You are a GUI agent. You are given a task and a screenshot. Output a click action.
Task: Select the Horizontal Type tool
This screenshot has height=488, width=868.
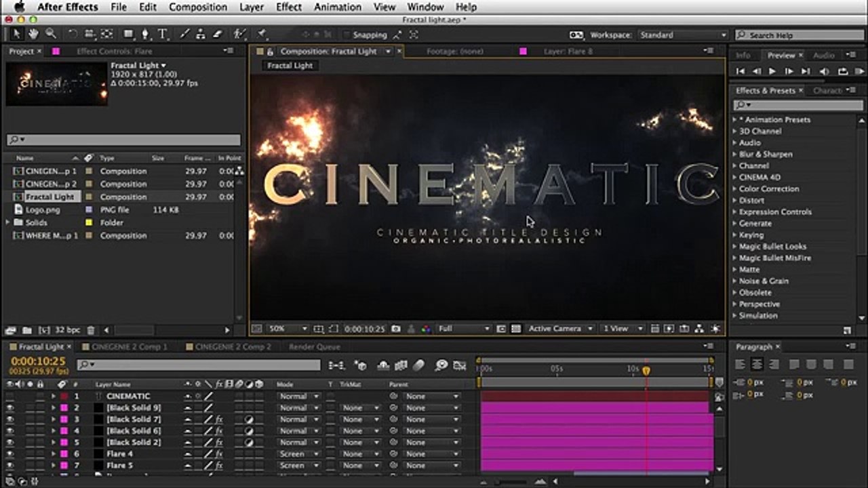click(163, 34)
